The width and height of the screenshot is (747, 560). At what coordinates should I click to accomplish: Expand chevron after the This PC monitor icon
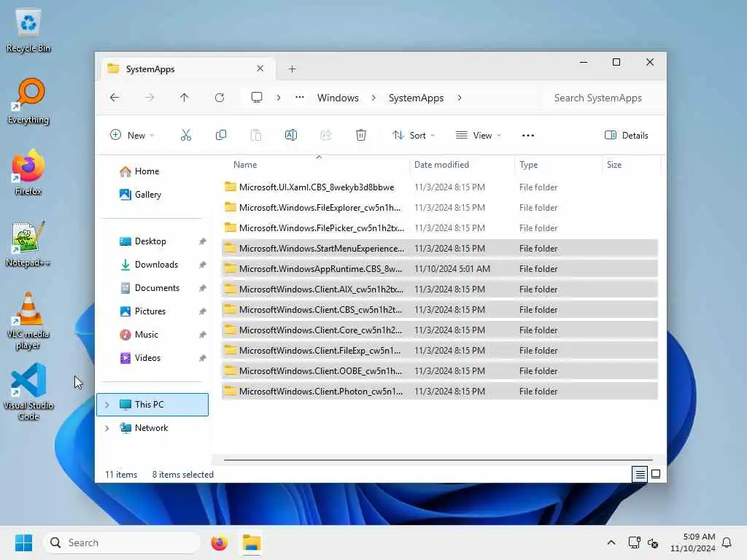coord(279,98)
